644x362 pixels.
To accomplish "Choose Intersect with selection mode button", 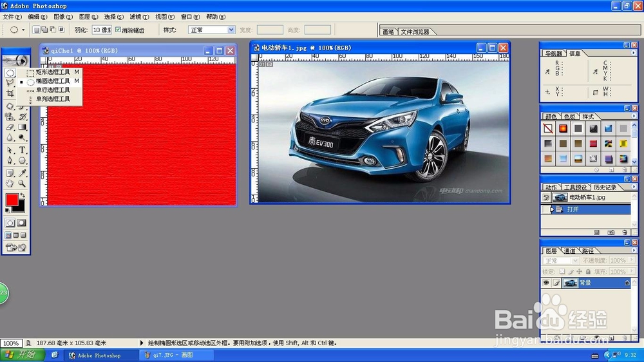I will tap(62, 30).
